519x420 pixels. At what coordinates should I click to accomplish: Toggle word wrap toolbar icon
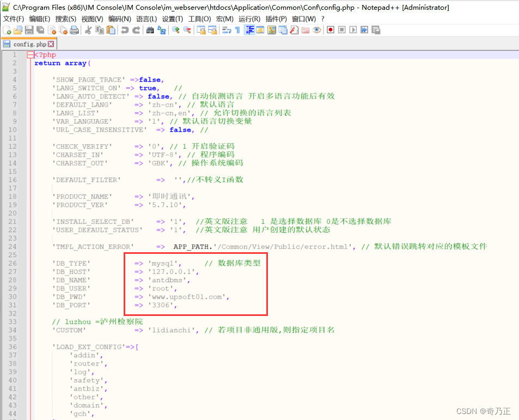click(x=227, y=30)
